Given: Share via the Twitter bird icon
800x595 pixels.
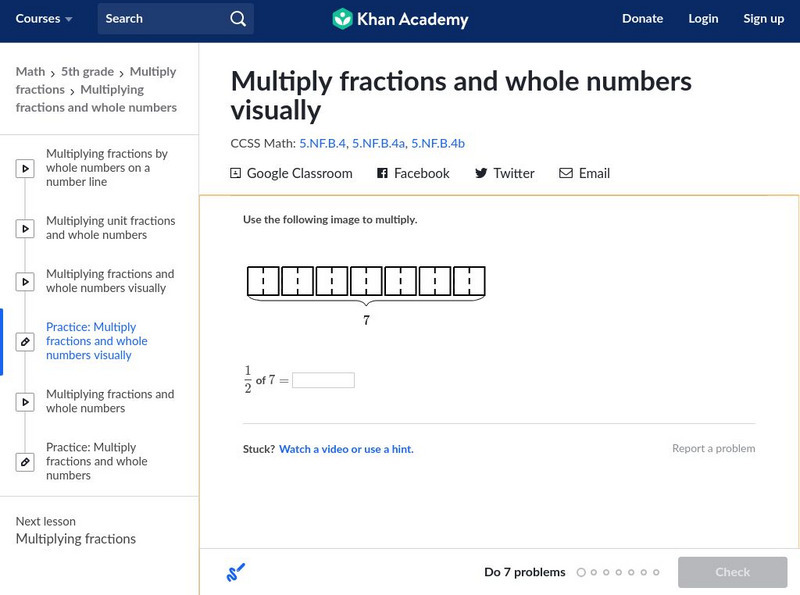Looking at the screenshot, I should coord(481,173).
